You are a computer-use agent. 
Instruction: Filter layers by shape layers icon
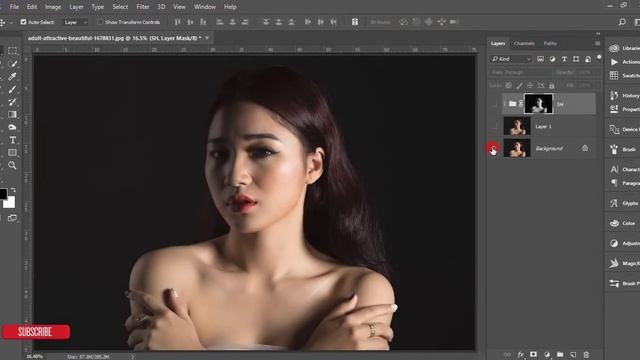coord(576,59)
